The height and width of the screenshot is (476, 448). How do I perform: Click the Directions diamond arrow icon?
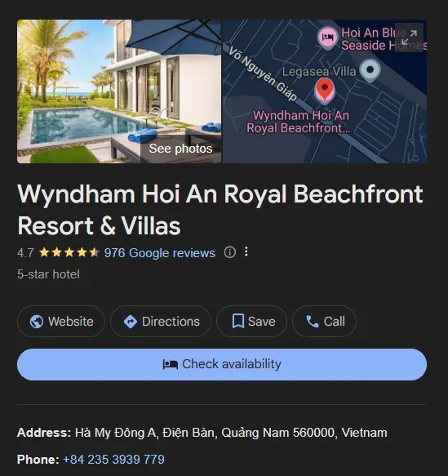pos(131,322)
